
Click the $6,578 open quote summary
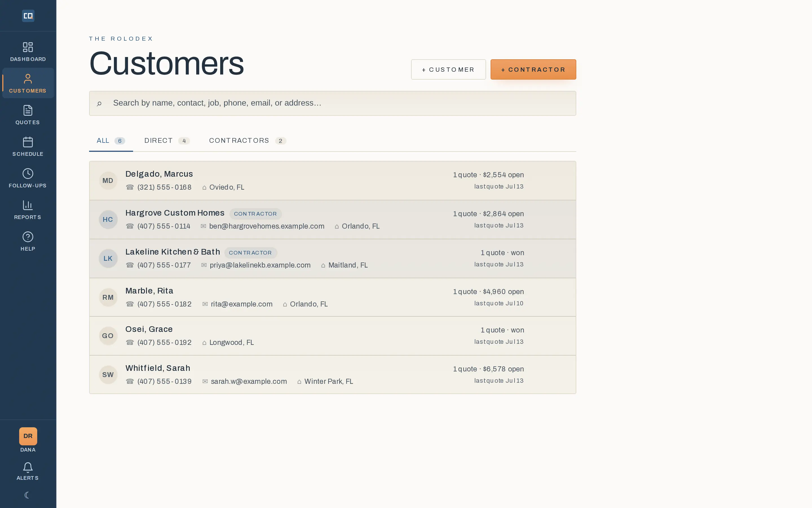click(x=488, y=369)
